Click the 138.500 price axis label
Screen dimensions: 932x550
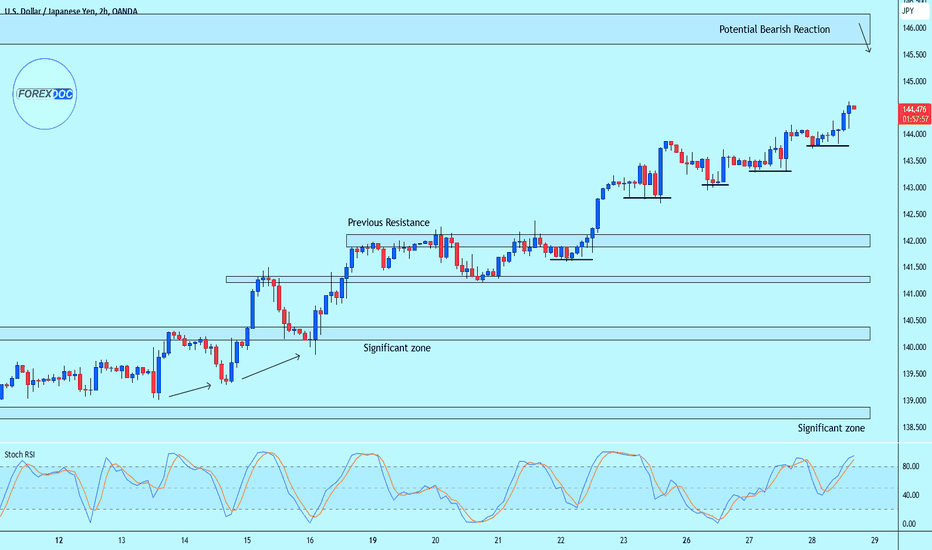(914, 428)
